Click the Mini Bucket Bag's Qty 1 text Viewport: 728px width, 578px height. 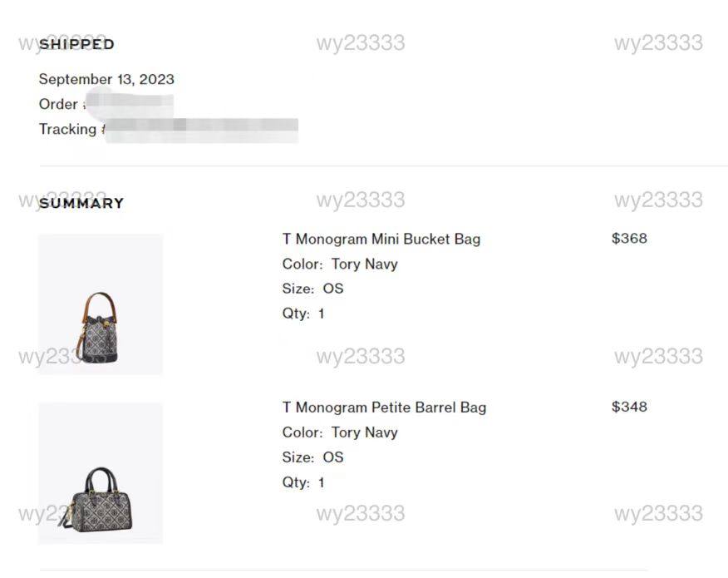303,314
